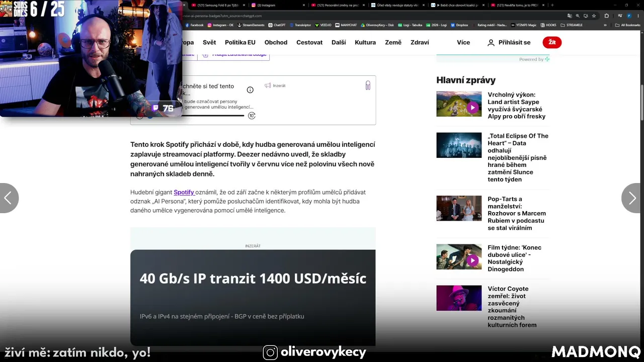644x362 pixels.
Task: Open the All Bookmarks folder
Action: (x=628, y=25)
